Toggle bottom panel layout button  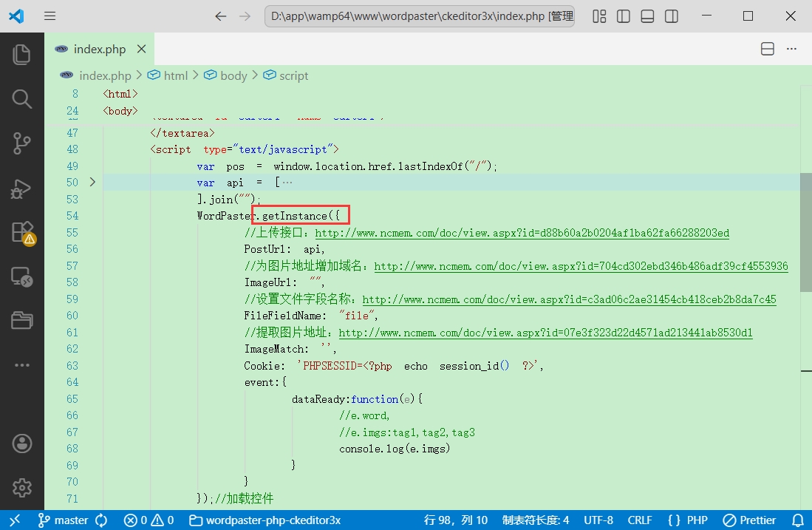[647, 16]
